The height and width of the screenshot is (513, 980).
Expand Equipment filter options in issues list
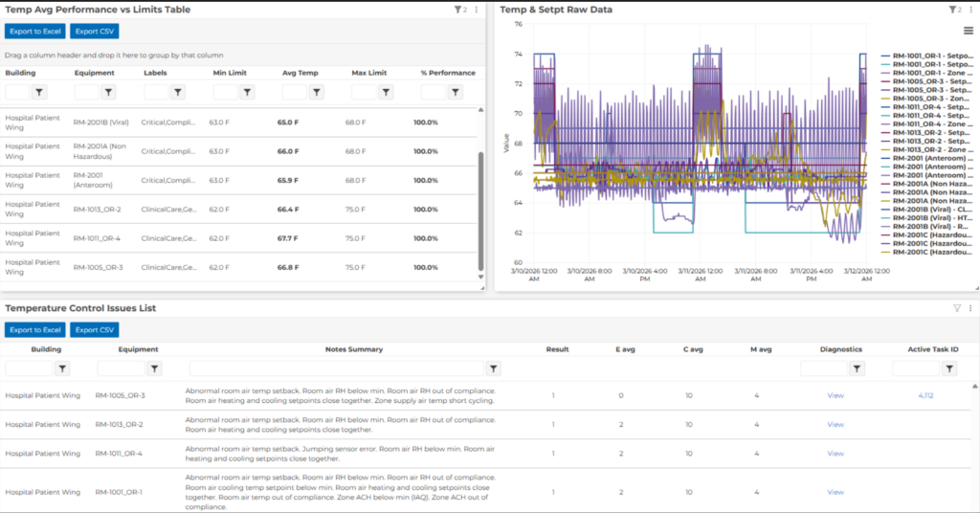click(x=154, y=368)
